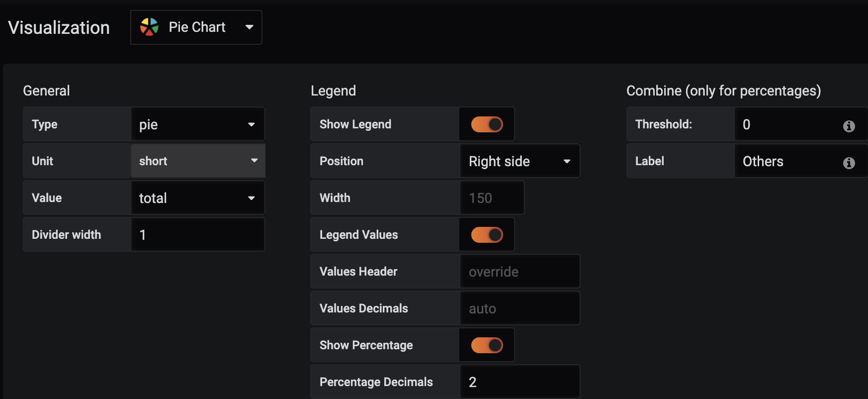Screen dimensions: 868x399
Task: Toggle the Show Legend switch
Action: coord(487,124)
